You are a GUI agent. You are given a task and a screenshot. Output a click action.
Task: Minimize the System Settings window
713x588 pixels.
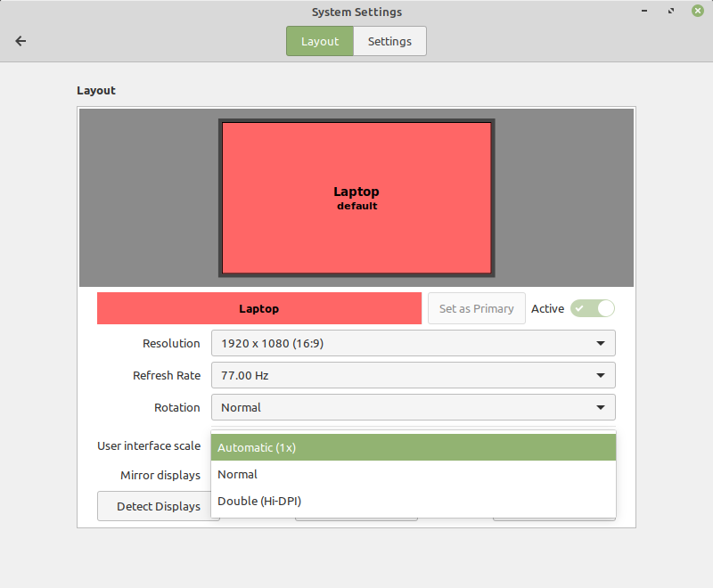pyautogui.click(x=644, y=11)
